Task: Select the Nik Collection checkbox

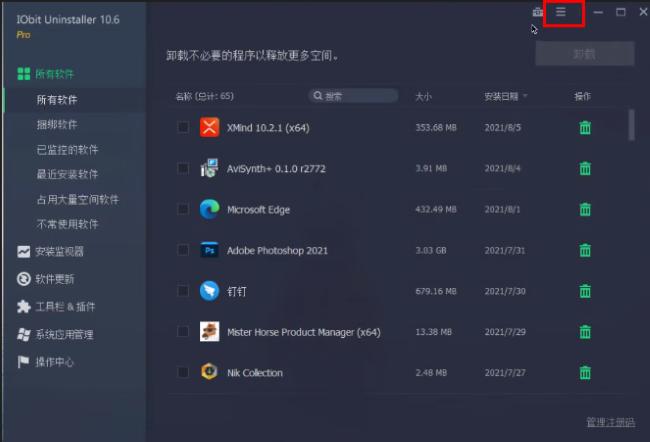Action: point(183,373)
